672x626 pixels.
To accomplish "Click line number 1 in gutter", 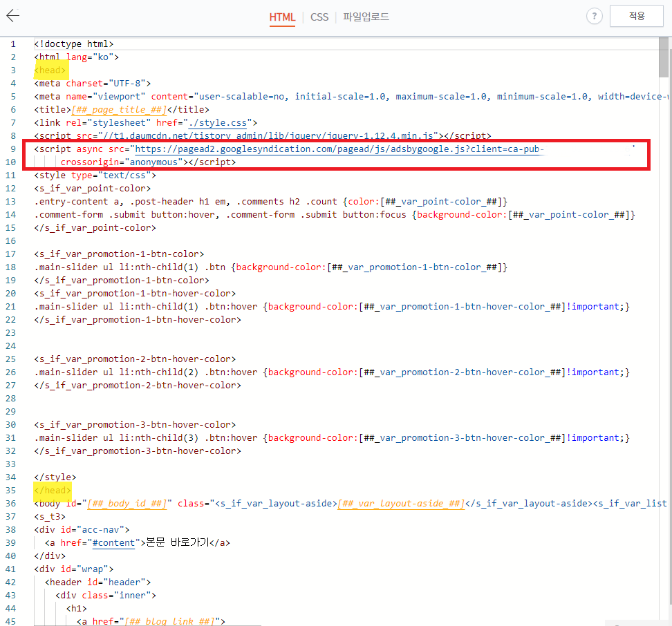I will coord(13,44).
